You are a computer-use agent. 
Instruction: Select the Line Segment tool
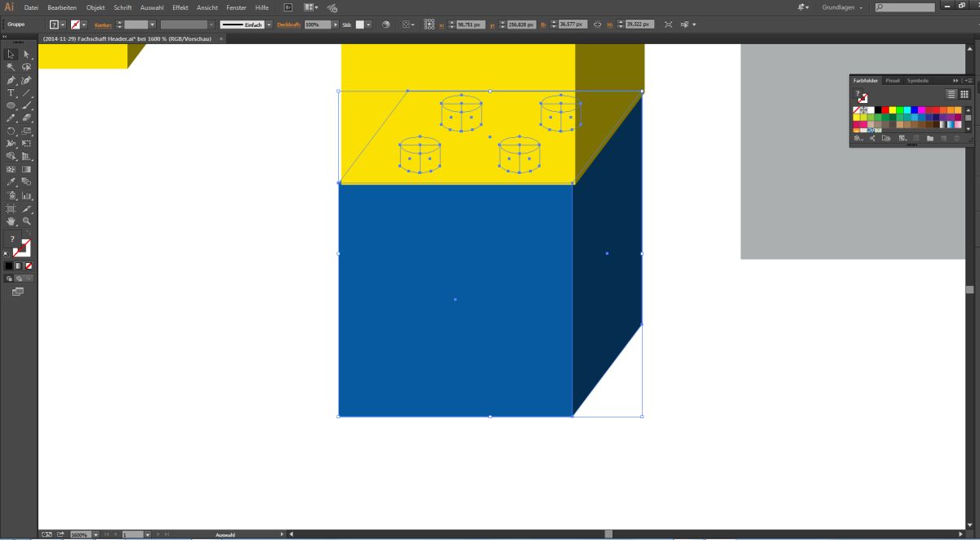click(x=27, y=93)
